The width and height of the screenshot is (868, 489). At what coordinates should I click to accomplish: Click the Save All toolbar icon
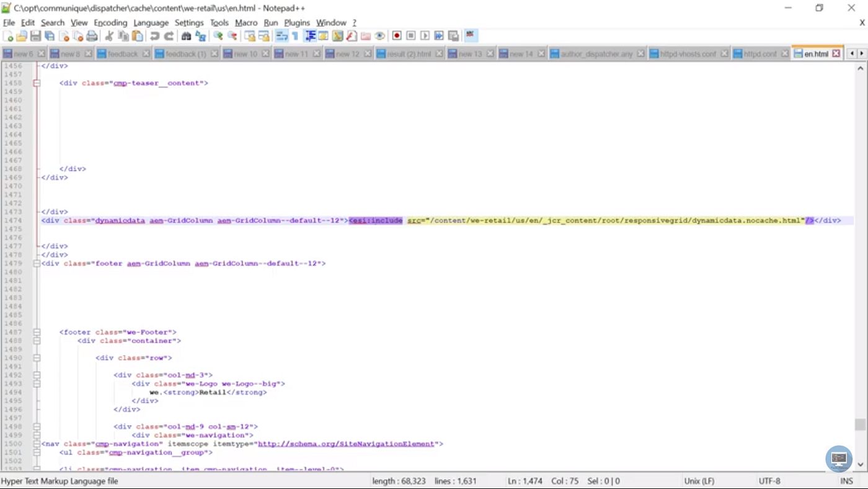coord(50,36)
